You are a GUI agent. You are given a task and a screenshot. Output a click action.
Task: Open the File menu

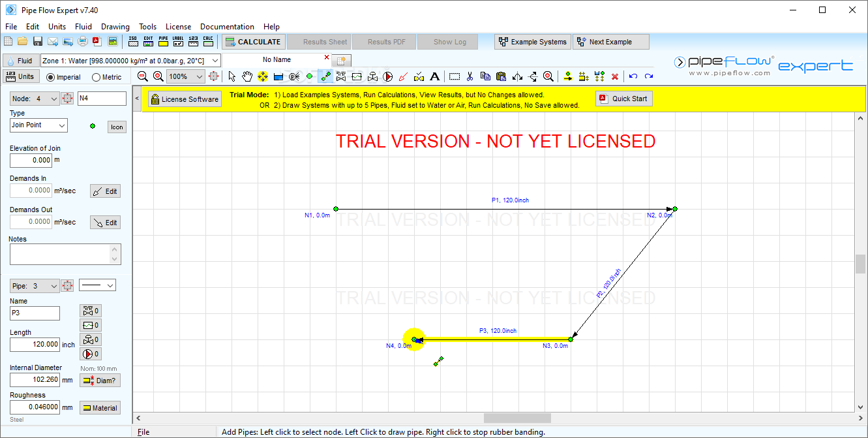11,27
